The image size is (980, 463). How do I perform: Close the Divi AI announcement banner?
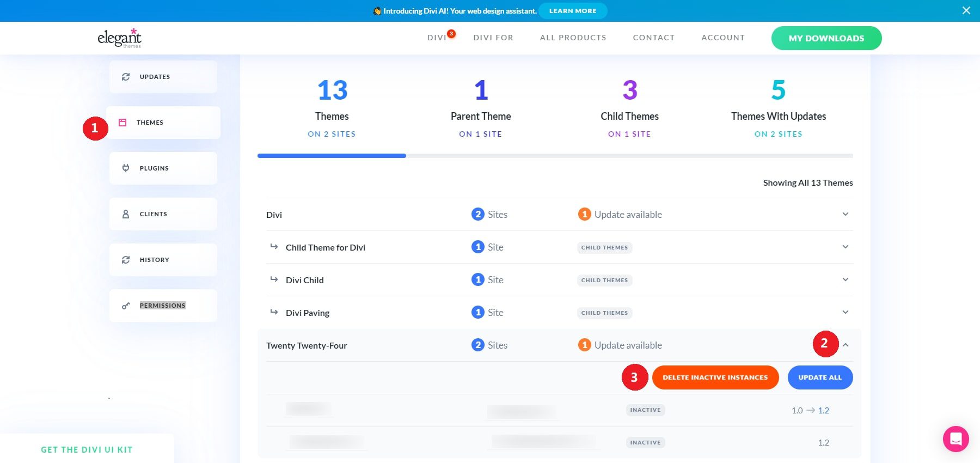pyautogui.click(x=966, y=10)
